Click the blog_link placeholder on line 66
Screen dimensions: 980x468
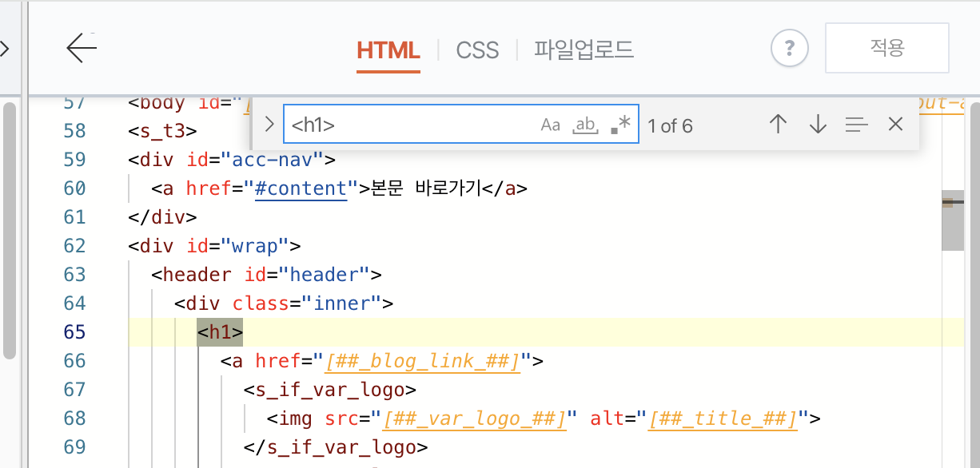click(422, 360)
